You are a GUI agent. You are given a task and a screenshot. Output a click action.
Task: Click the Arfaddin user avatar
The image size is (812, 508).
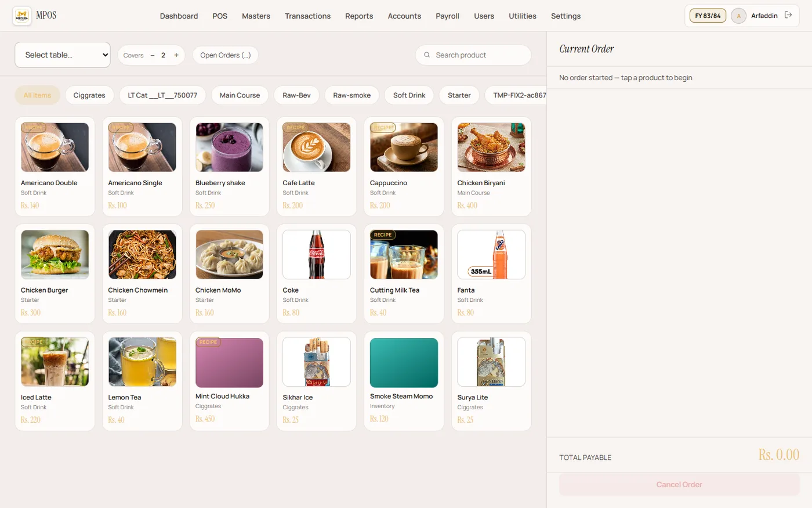(x=738, y=16)
